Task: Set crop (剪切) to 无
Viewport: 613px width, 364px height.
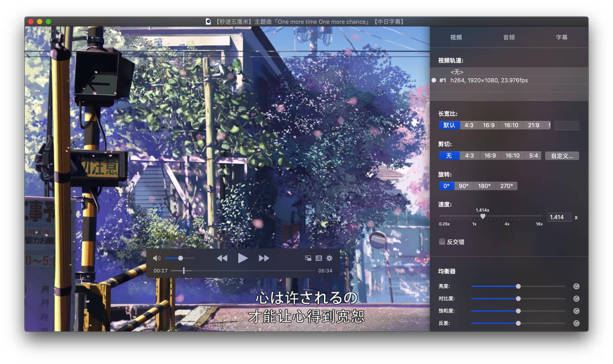Action: (x=449, y=156)
